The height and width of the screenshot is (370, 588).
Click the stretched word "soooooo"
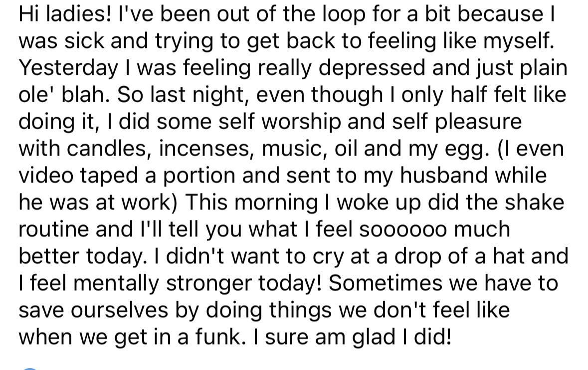pos(403,230)
